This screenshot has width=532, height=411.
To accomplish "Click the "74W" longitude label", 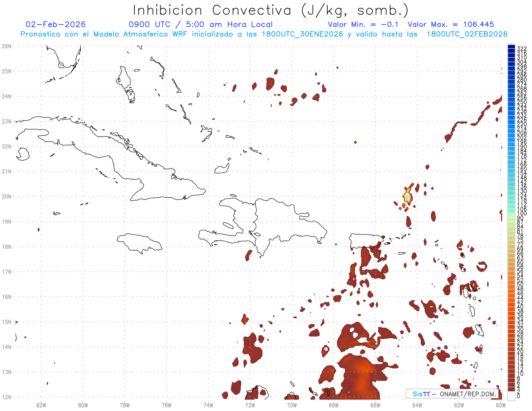I will [208, 405].
